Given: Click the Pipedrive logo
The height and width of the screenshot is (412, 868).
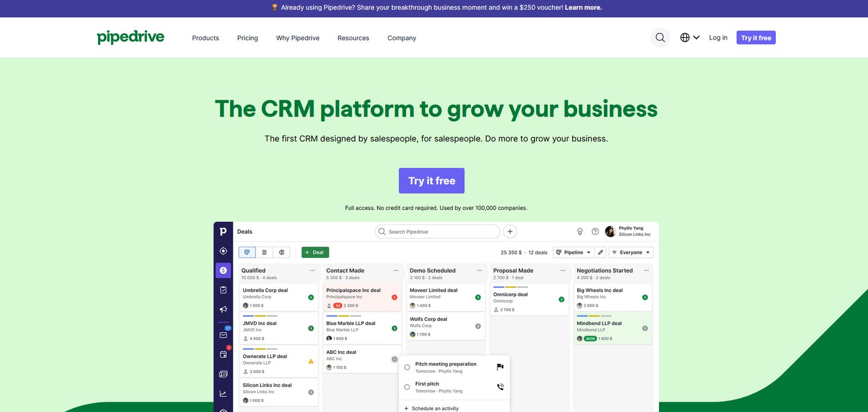Looking at the screenshot, I should click(x=131, y=37).
